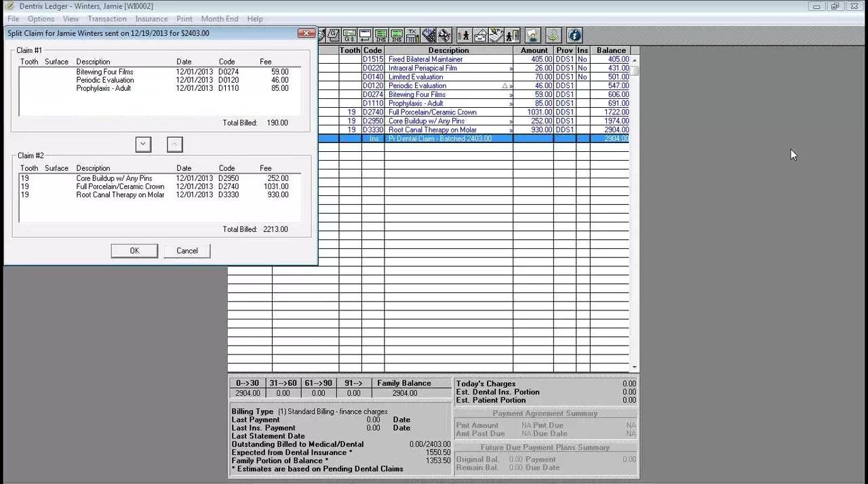Select the Fixed Bilateral Maintainer ledger row

tap(473, 60)
